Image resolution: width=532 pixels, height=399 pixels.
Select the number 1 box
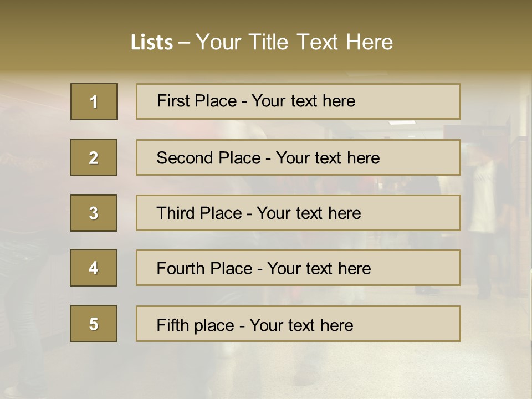point(94,101)
